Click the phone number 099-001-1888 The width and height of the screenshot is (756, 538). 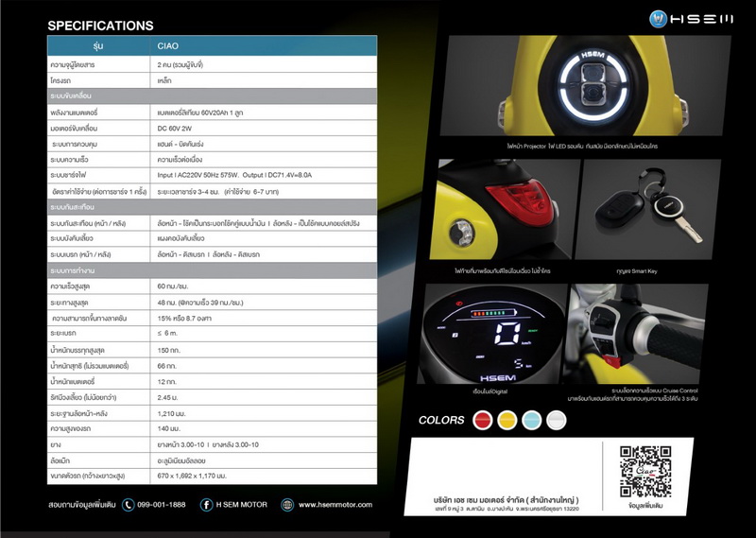(161, 505)
